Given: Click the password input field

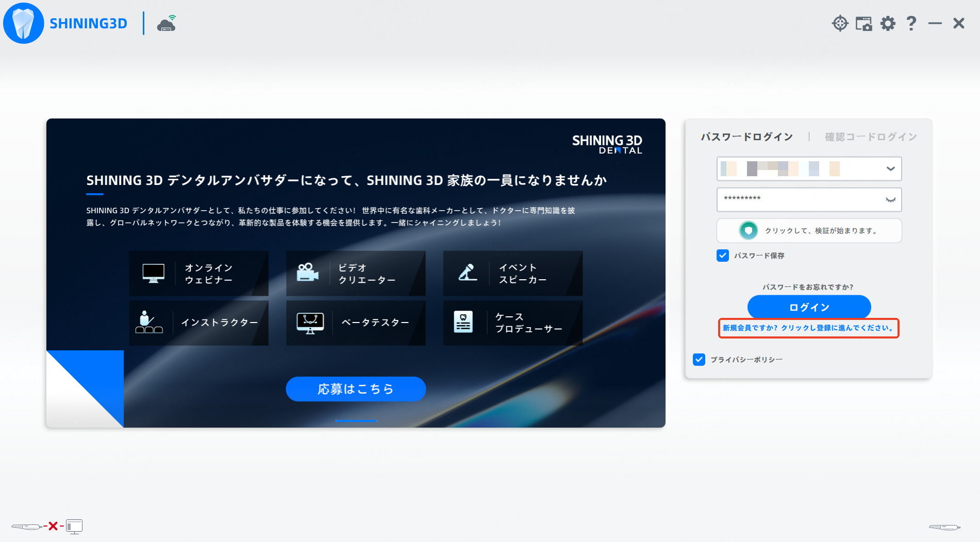Looking at the screenshot, I should pos(809,199).
